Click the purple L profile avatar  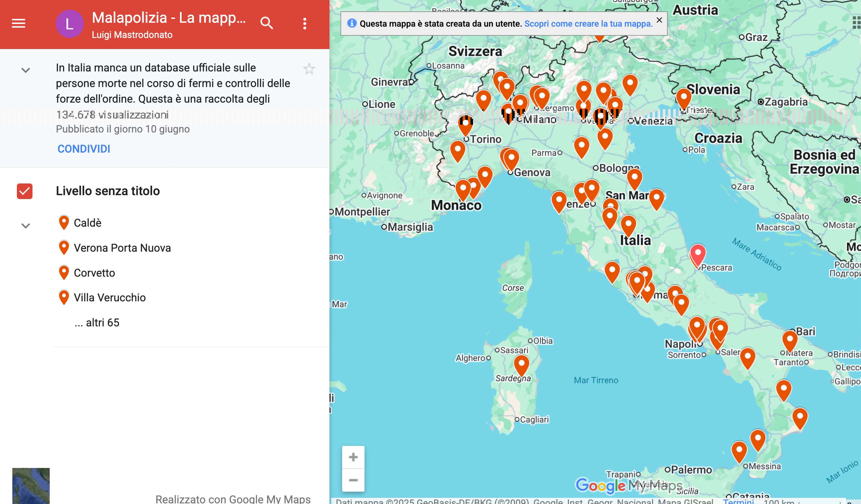point(69,24)
